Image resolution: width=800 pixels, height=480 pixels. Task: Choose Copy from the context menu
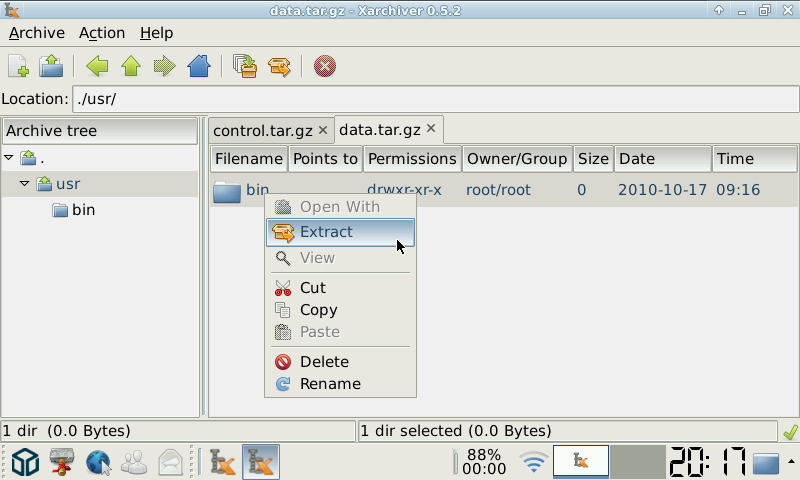[340, 310]
